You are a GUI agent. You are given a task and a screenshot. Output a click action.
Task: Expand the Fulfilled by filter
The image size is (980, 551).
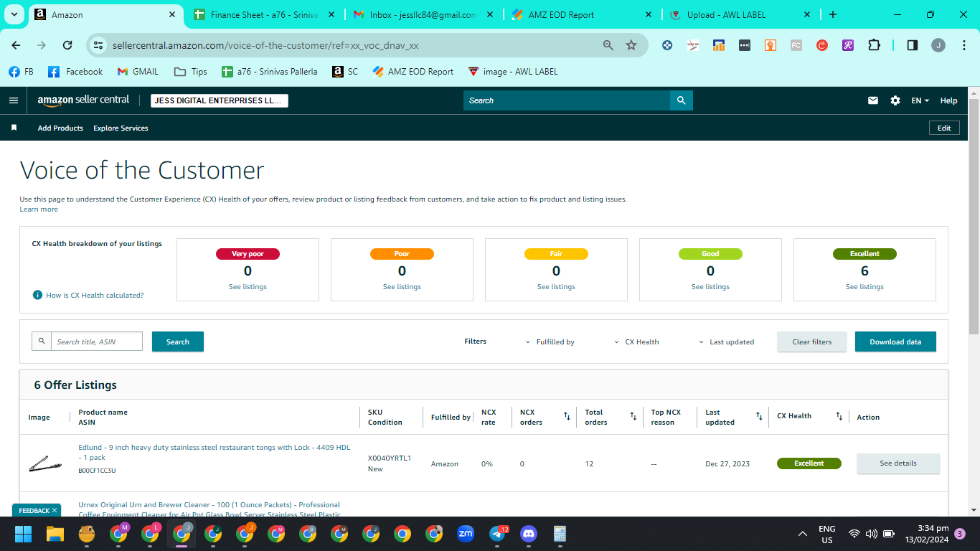[x=550, y=342]
